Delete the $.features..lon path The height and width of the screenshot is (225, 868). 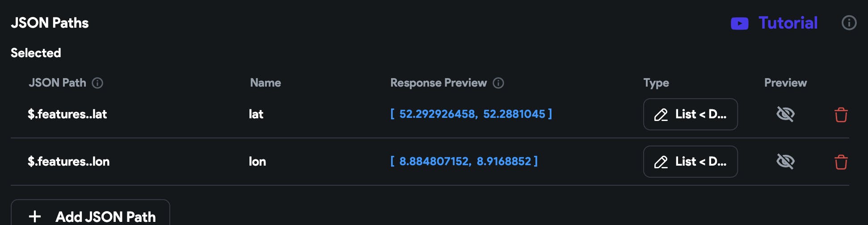[841, 162]
